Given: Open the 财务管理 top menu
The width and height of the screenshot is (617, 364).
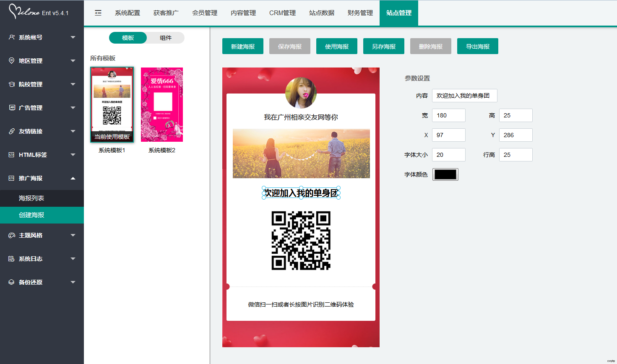Looking at the screenshot, I should pos(360,13).
